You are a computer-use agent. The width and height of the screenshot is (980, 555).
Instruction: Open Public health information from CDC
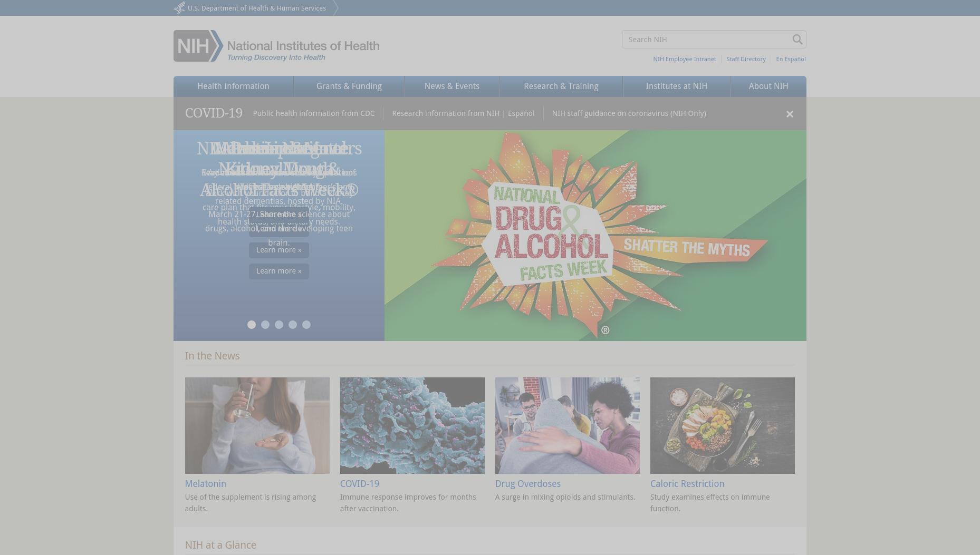[313, 113]
